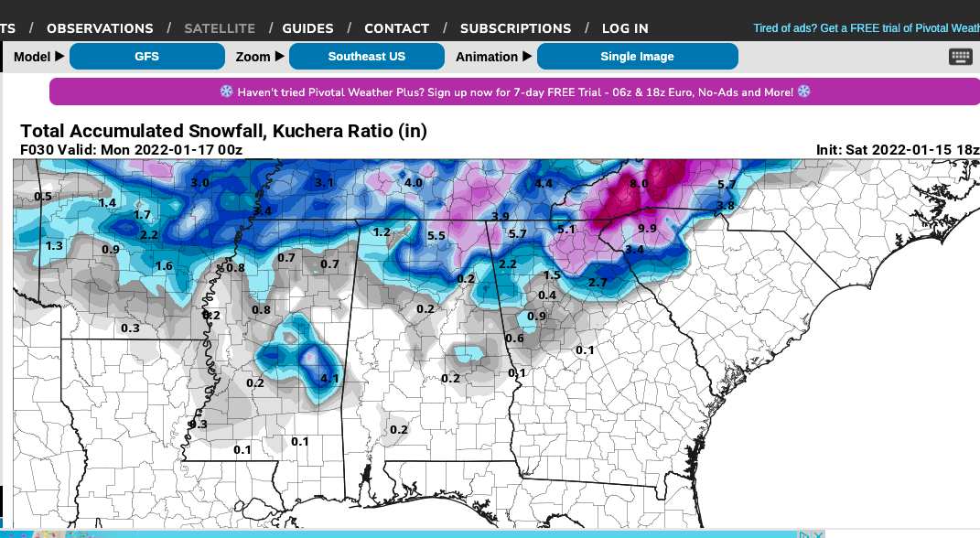The width and height of the screenshot is (980, 538).
Task: Close the bottom ad with X icon
Action: coord(818,534)
